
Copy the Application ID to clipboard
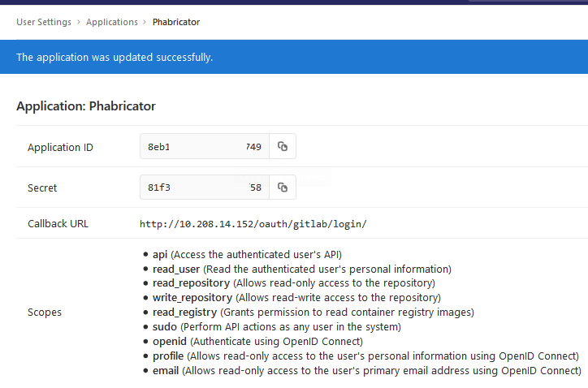(283, 146)
